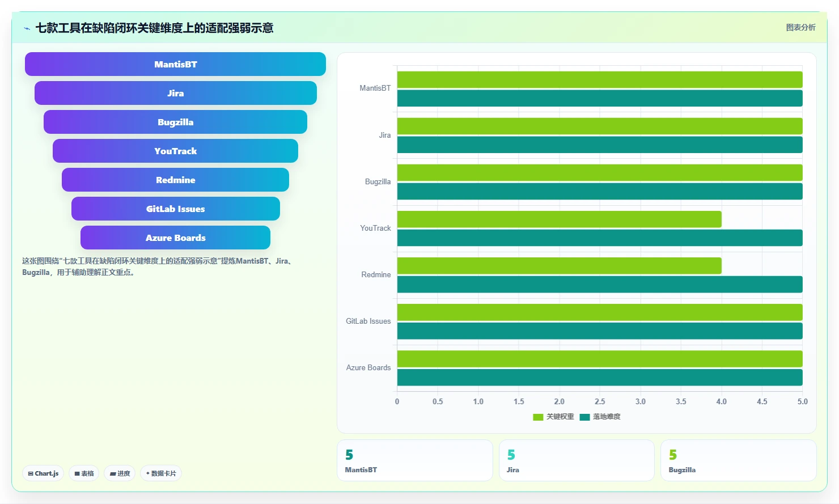Click the GitLab Issues light green bar

coord(600,312)
